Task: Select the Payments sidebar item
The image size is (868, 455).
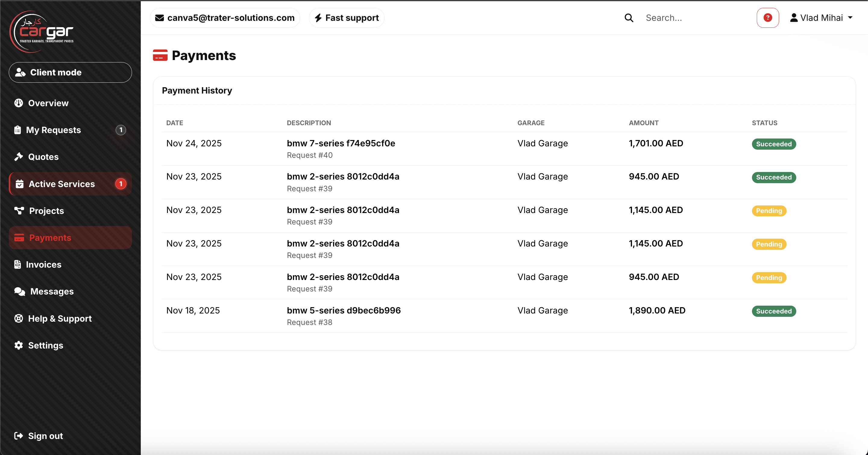Action: pyautogui.click(x=50, y=237)
